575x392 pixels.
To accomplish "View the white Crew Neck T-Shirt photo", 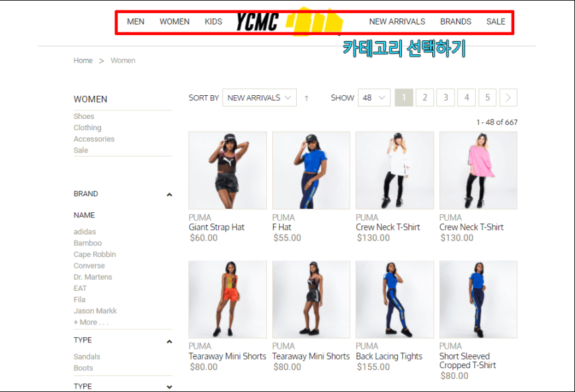I will click(395, 171).
